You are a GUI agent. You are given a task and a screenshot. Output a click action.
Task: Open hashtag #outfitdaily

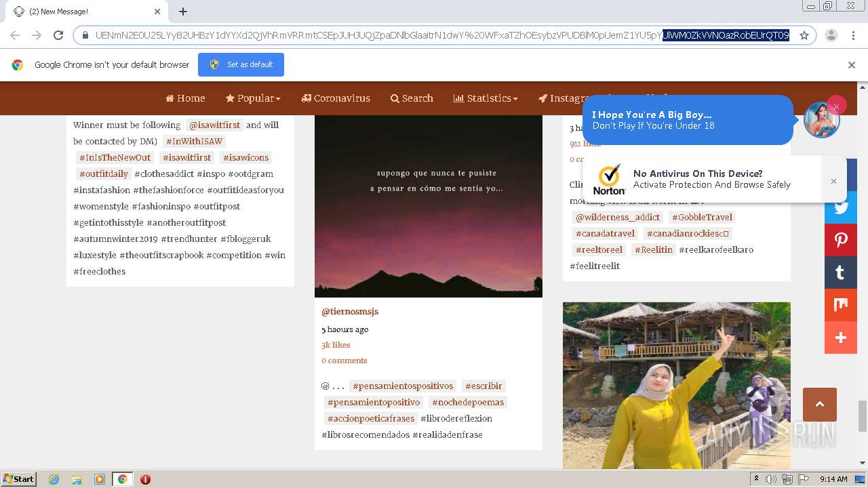(x=104, y=174)
